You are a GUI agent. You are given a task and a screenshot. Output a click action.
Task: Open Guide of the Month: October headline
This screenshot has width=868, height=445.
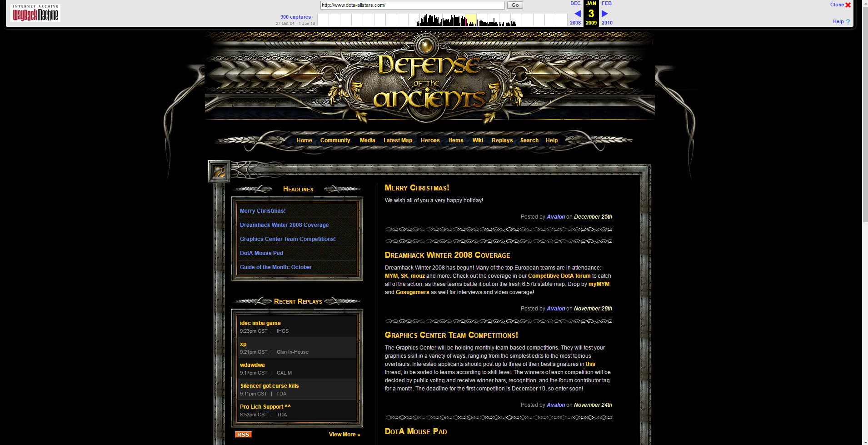(276, 267)
